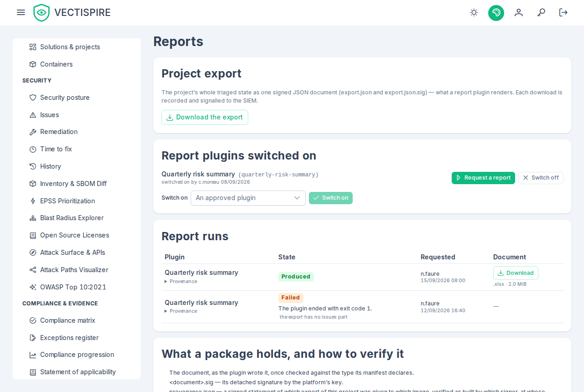Click the Failed state badge
Screen dimensions: 584x392
pos(291,298)
